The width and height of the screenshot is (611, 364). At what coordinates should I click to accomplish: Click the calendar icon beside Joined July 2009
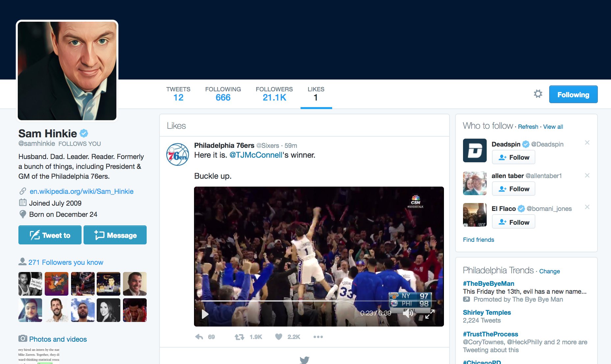[23, 202]
